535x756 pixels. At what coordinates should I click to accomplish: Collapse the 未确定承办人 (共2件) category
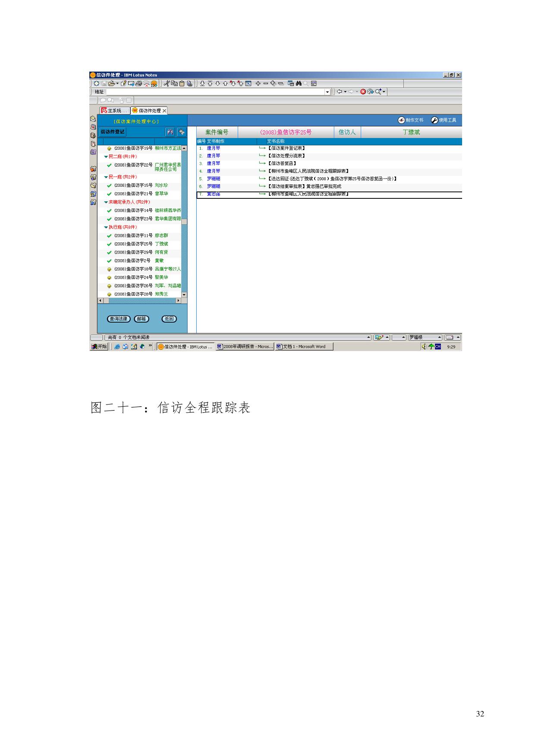[x=106, y=202]
